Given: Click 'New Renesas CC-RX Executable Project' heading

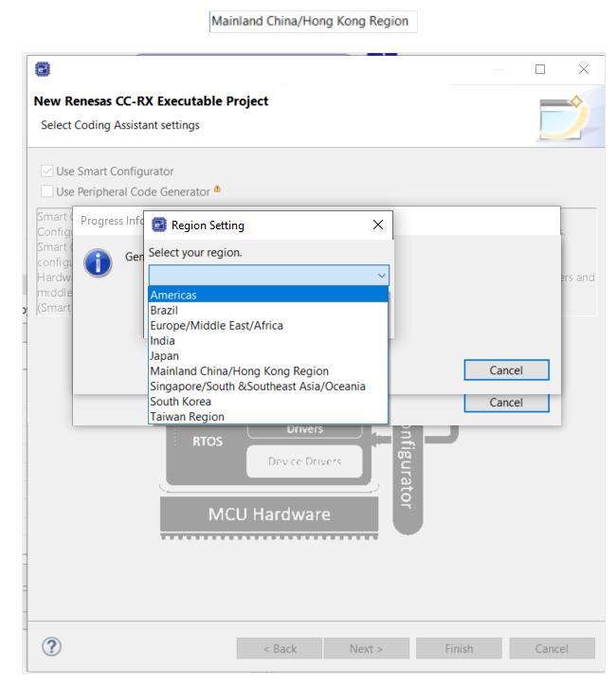Looking at the screenshot, I should pyautogui.click(x=151, y=101).
